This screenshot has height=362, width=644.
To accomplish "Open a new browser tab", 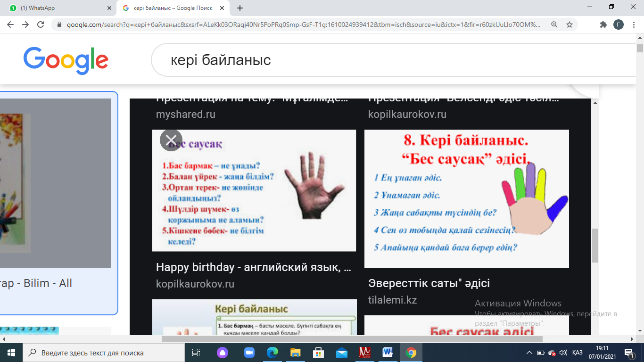I will click(240, 8).
